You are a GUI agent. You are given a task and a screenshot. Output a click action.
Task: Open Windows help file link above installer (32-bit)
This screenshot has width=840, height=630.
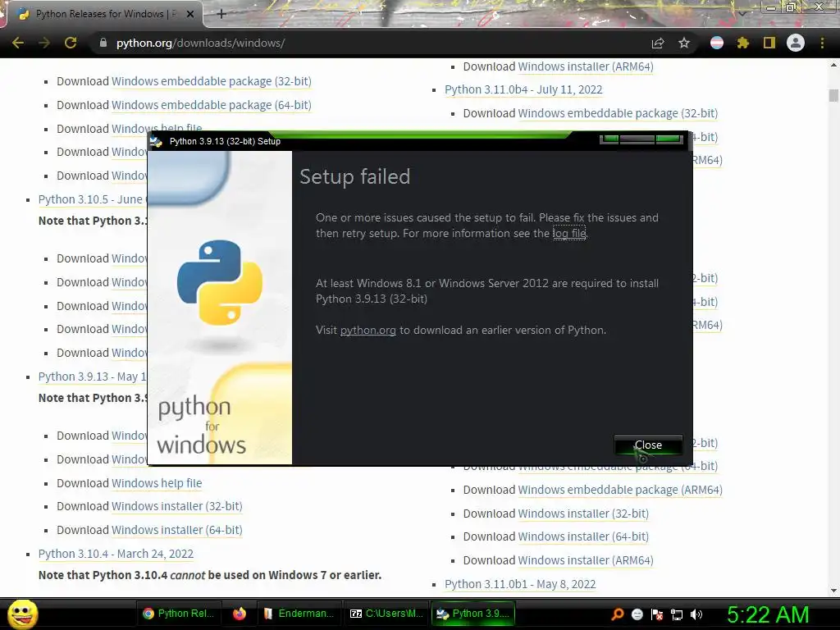click(157, 483)
